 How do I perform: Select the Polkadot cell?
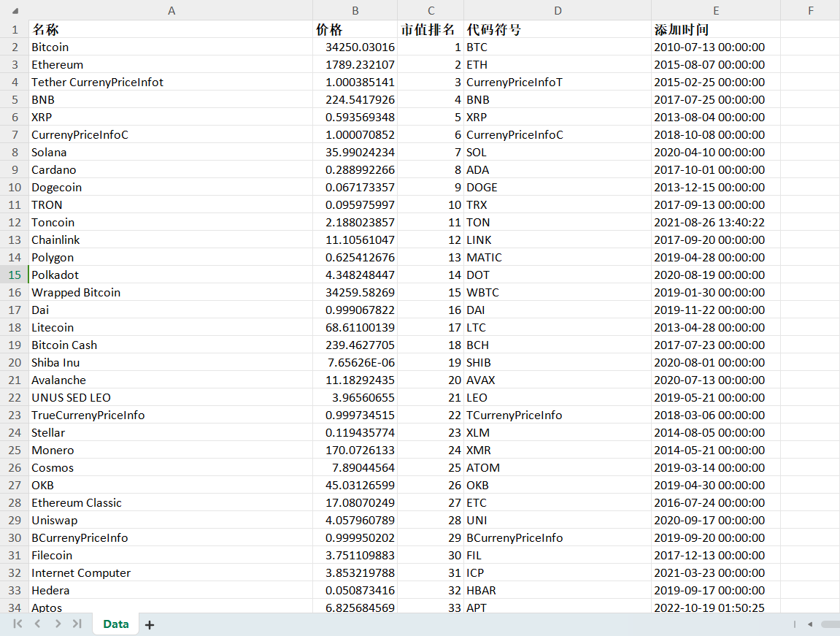click(171, 275)
